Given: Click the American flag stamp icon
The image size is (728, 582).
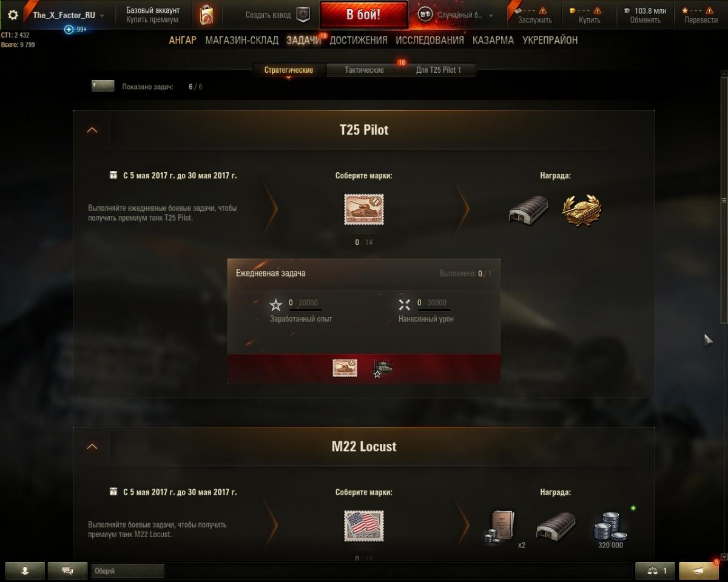Looking at the screenshot, I should 364,526.
